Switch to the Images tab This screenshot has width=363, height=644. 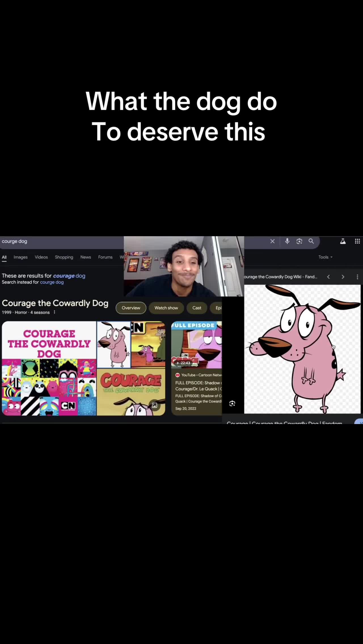(x=21, y=257)
